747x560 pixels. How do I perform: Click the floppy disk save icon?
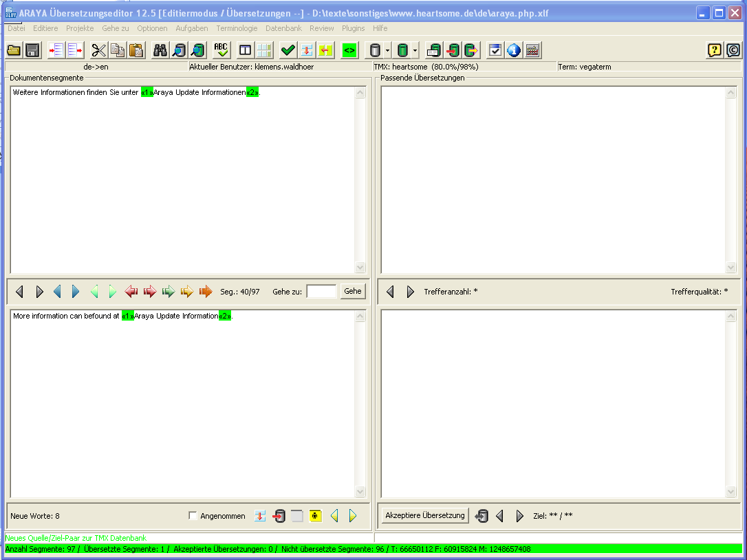point(32,50)
